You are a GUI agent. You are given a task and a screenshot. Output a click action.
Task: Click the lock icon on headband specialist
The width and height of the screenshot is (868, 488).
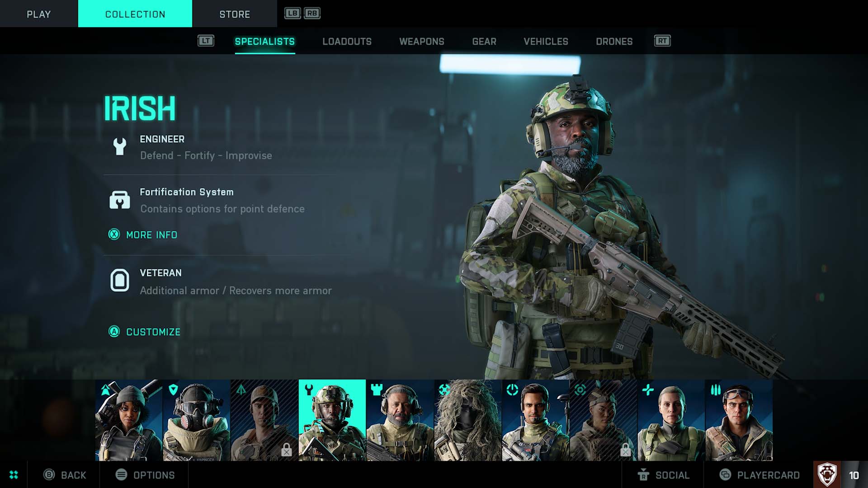pyautogui.click(x=625, y=450)
